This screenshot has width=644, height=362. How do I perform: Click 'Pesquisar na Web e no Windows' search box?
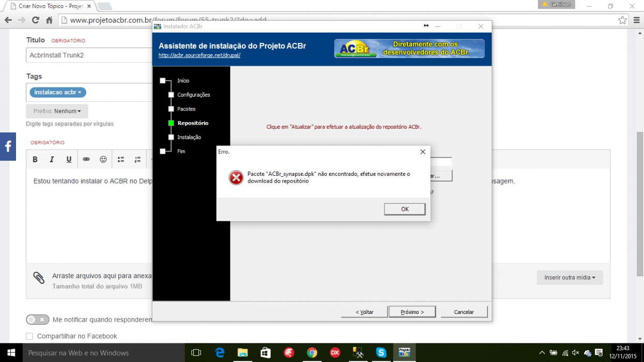(103, 353)
